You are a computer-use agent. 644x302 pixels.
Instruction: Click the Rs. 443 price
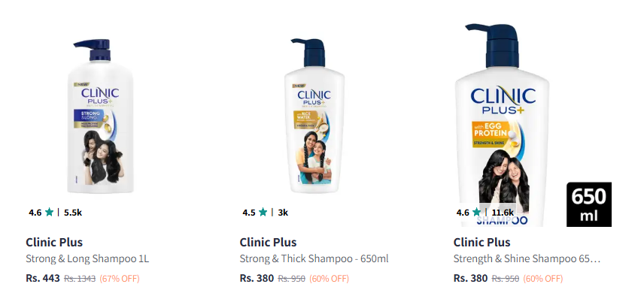43,278
